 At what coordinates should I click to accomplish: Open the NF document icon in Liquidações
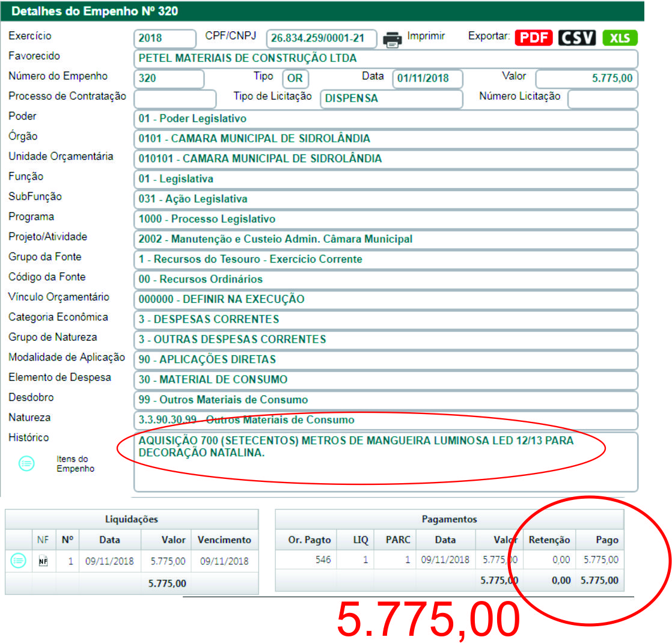tap(43, 561)
